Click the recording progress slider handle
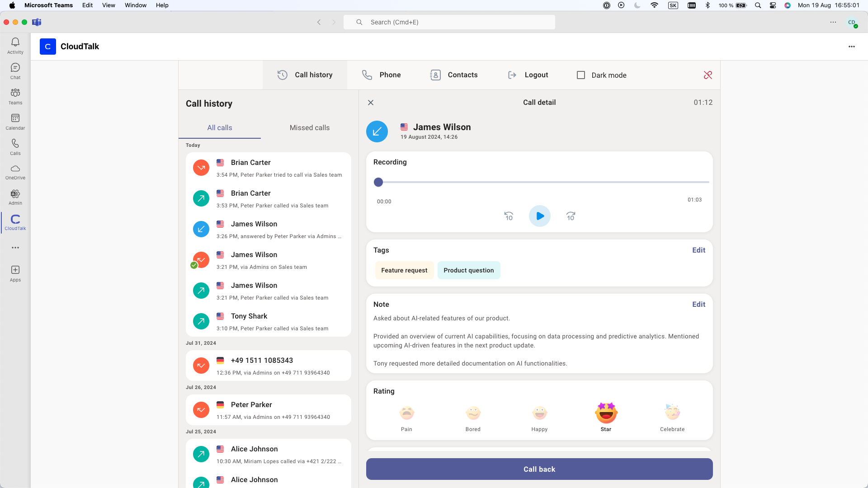Image resolution: width=868 pixels, height=488 pixels. [x=378, y=182]
